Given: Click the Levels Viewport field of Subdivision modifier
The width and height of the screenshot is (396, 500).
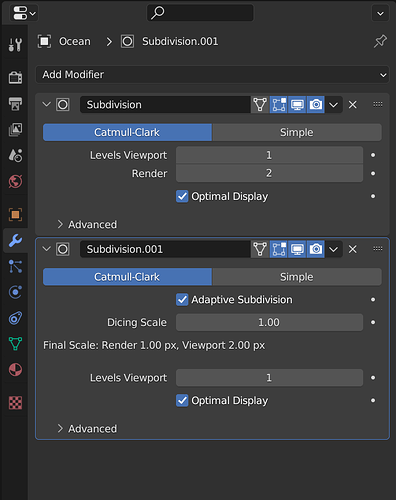Looking at the screenshot, I should coord(269,155).
